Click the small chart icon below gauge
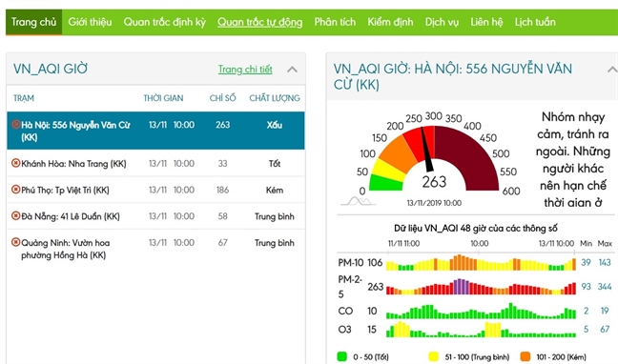This screenshot has width=618, height=364. click(x=358, y=201)
